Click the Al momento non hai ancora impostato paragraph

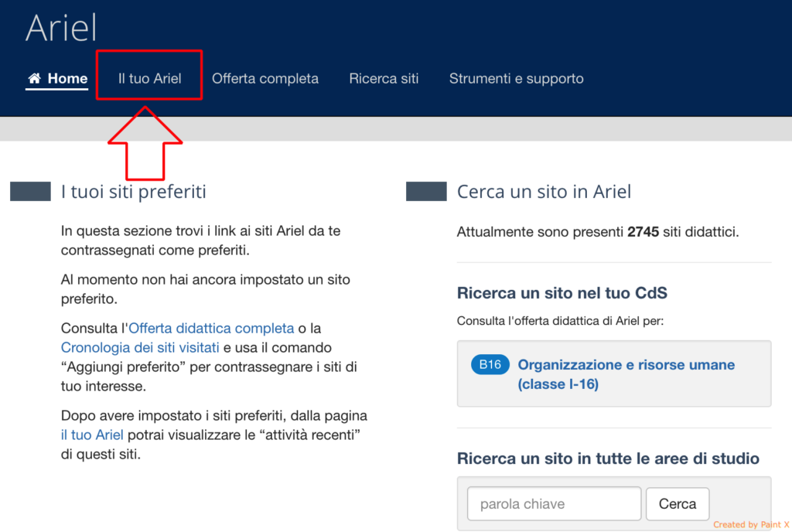[x=206, y=289]
